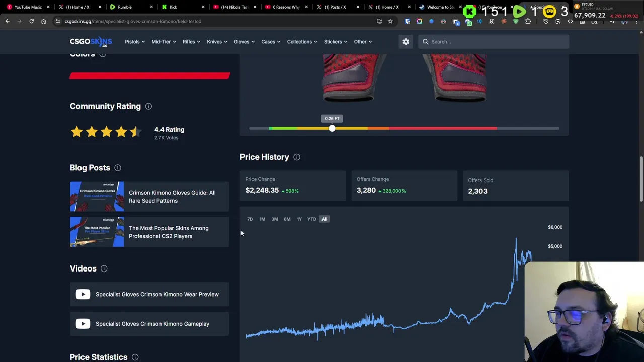Image resolution: width=644 pixels, height=362 pixels.
Task: Click the browser address bar URL
Action: point(133,21)
